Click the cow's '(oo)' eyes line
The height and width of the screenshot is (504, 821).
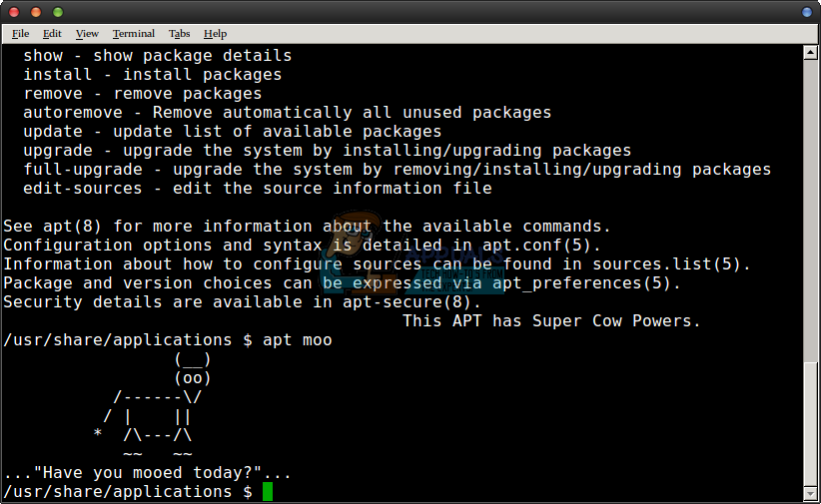192,378
